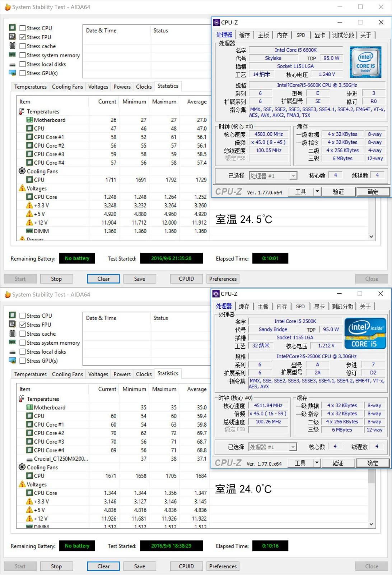Open the 主板 tab in the 6600K CPU-Z window
This screenshot has width=392, height=575.
[263, 35]
